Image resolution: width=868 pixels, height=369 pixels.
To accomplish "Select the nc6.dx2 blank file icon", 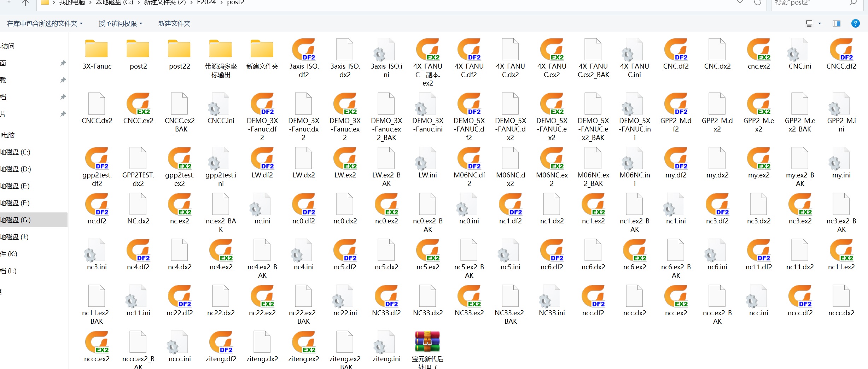I will (593, 250).
